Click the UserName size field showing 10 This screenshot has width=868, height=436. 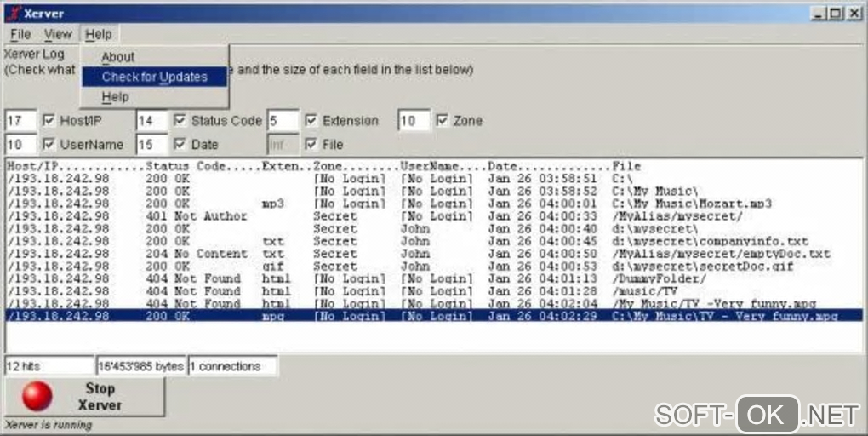pos(20,144)
